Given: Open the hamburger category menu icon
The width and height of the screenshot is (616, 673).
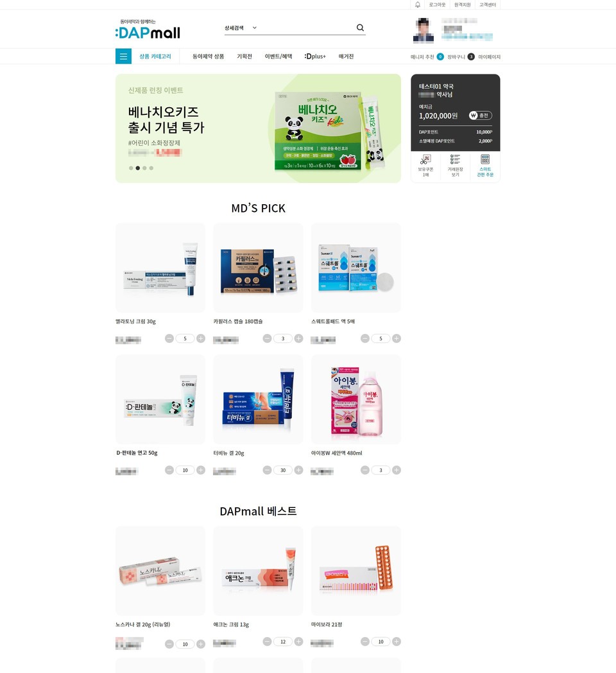Looking at the screenshot, I should pyautogui.click(x=124, y=57).
